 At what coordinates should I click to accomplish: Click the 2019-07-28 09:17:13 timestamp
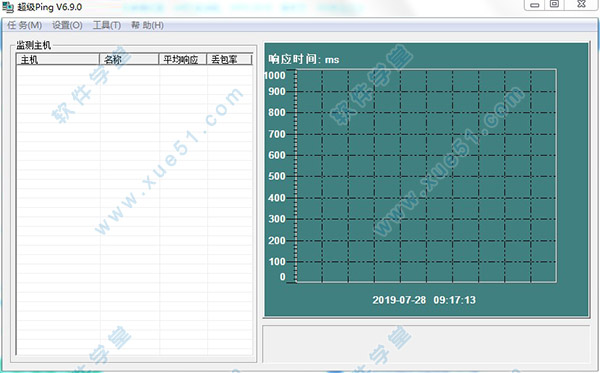coord(424,300)
